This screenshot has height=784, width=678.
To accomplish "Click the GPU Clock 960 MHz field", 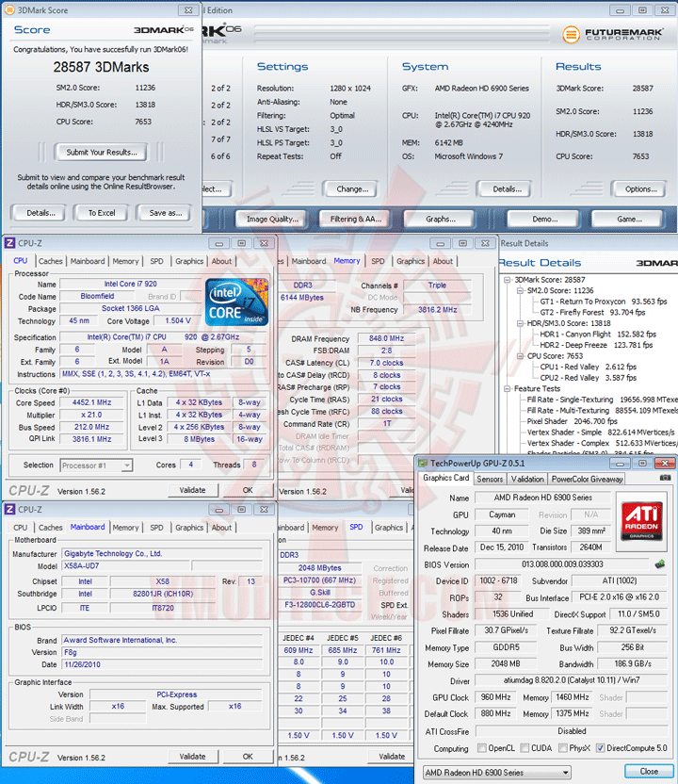I will (x=495, y=697).
